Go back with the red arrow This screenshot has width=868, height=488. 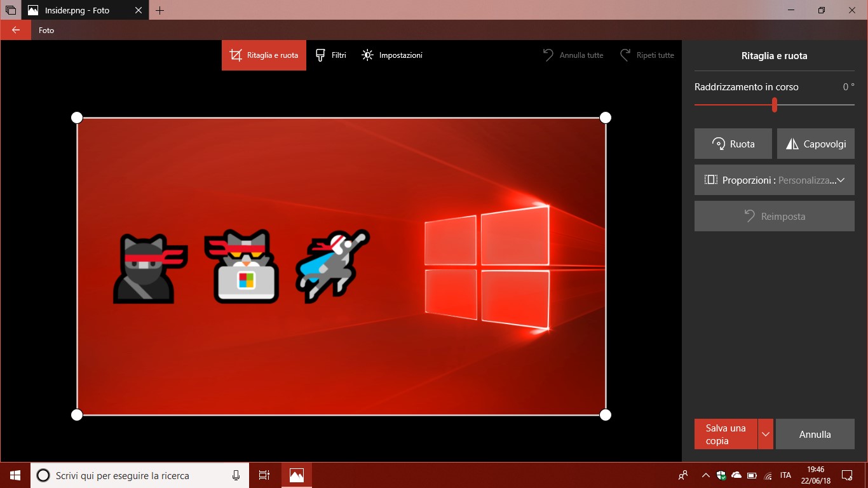click(15, 30)
